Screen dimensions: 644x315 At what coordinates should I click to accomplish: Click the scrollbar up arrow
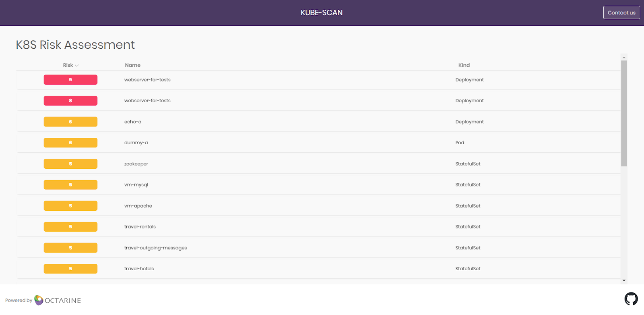[x=624, y=57]
